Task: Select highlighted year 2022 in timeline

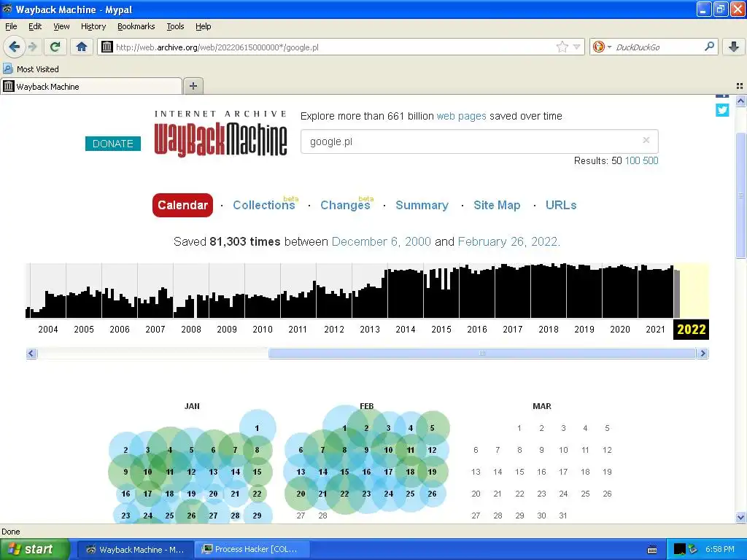Action: (x=692, y=329)
